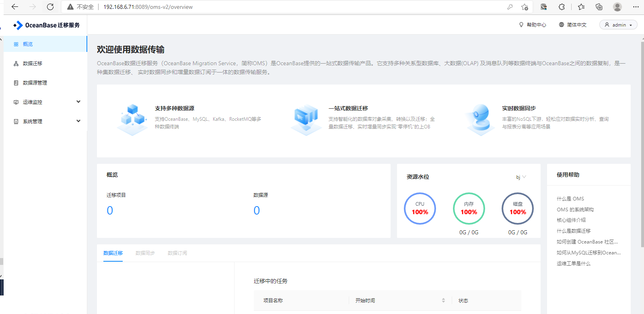The width and height of the screenshot is (644, 314).
Task: Open 什么是数据迁移 help link
Action: coord(574,231)
